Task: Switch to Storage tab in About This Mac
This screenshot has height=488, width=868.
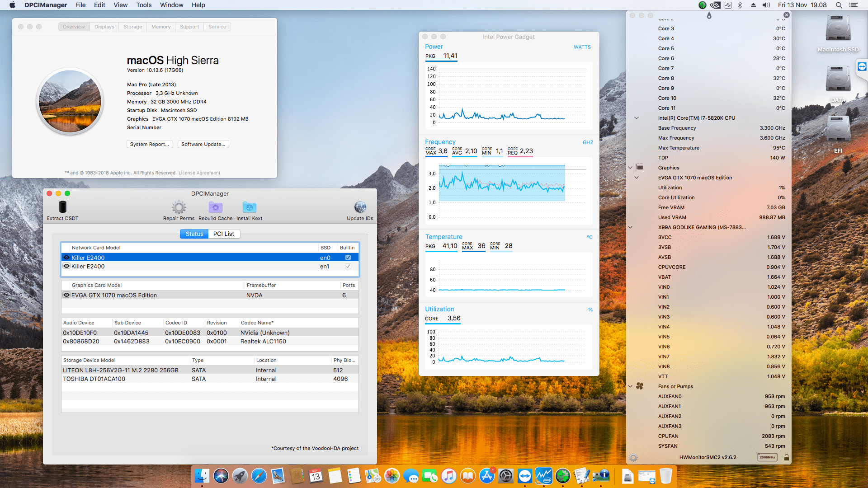Action: (133, 27)
